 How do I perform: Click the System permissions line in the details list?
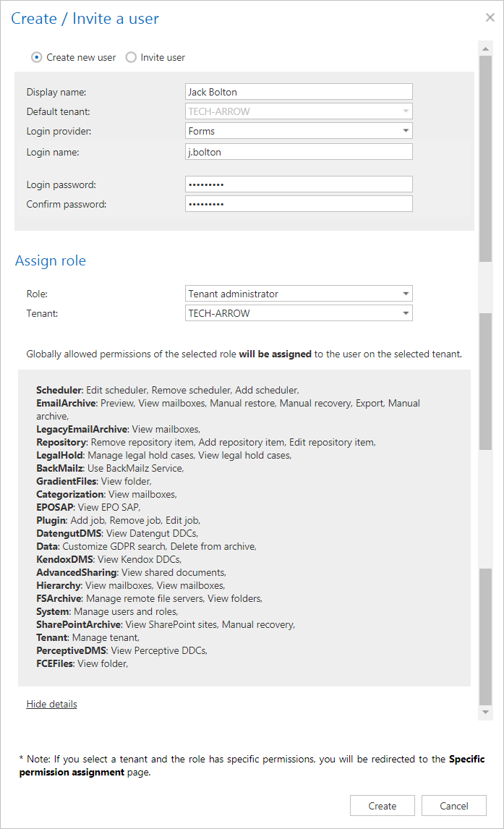(x=107, y=611)
